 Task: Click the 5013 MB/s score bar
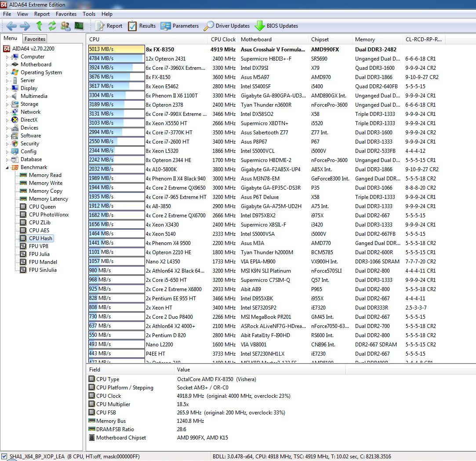click(x=116, y=49)
